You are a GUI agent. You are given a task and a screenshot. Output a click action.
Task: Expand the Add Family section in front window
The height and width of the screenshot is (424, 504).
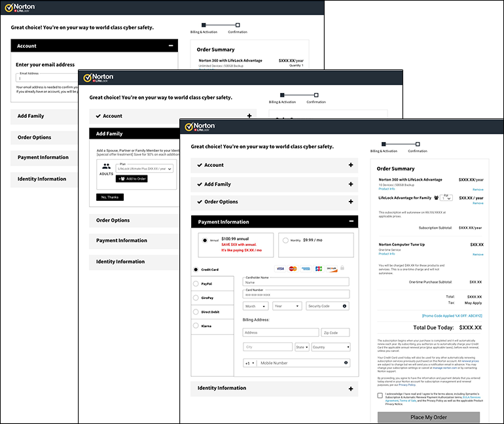click(x=351, y=184)
